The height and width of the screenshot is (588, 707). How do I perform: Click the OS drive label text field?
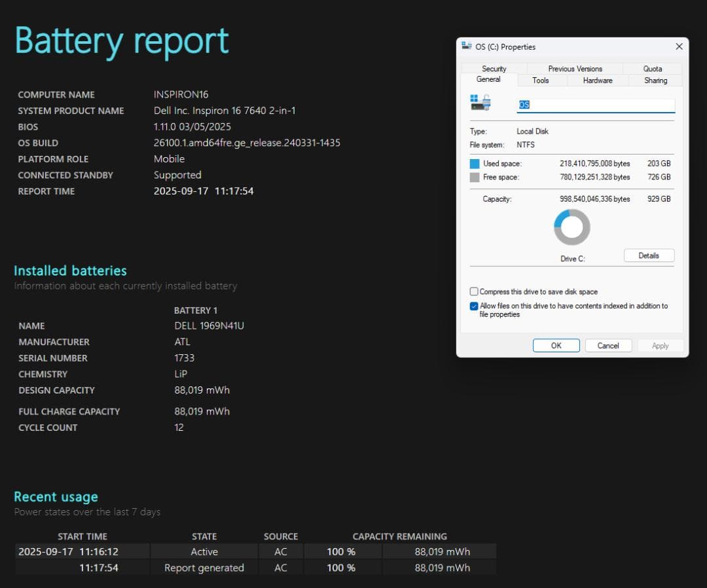tap(595, 105)
